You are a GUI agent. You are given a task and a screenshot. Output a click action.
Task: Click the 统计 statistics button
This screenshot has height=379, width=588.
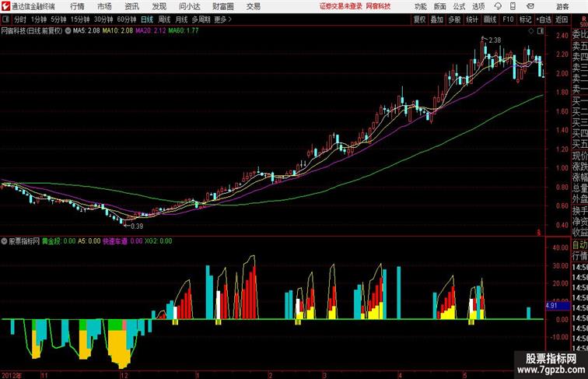472,19
